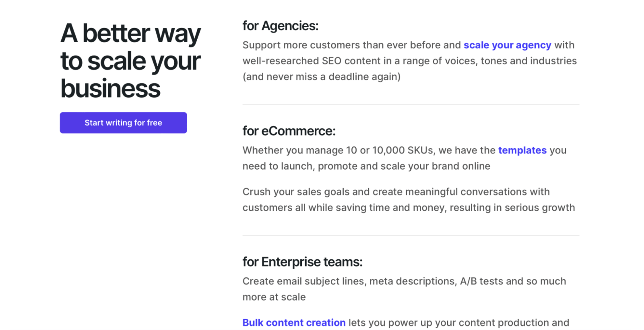
Task: Open the Bulk content creation link
Action: click(x=294, y=323)
